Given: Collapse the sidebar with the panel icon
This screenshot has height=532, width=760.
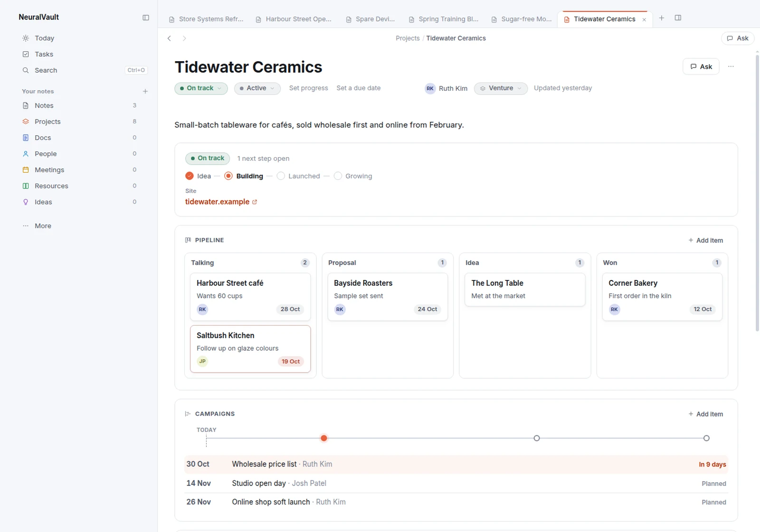Looking at the screenshot, I should [x=146, y=18].
